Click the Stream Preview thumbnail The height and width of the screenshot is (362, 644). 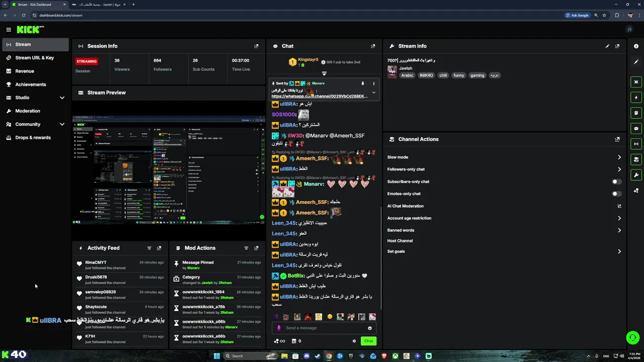click(169, 170)
